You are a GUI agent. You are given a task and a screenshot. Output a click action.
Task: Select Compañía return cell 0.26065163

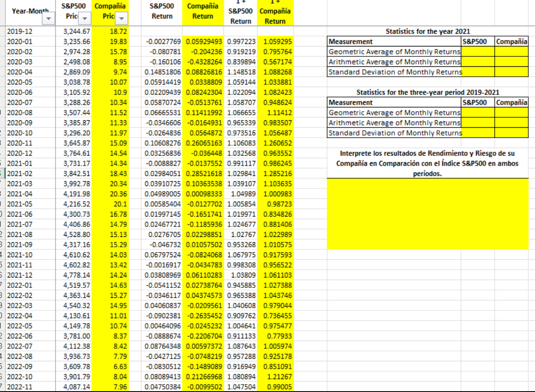tap(203, 143)
